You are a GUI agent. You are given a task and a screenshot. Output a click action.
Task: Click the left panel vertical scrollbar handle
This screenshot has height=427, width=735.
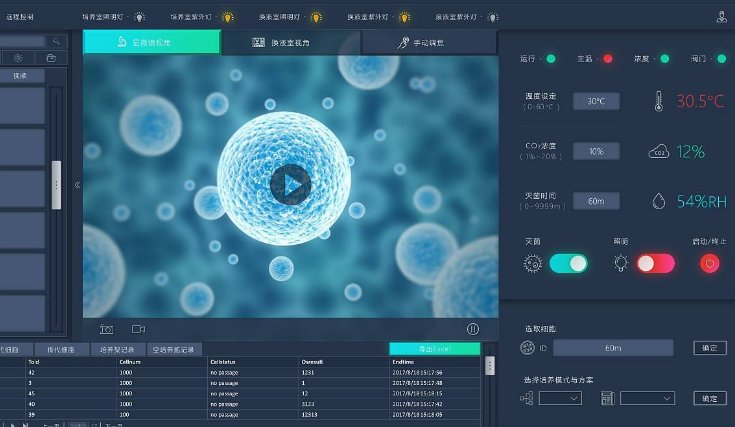pyautogui.click(x=56, y=185)
